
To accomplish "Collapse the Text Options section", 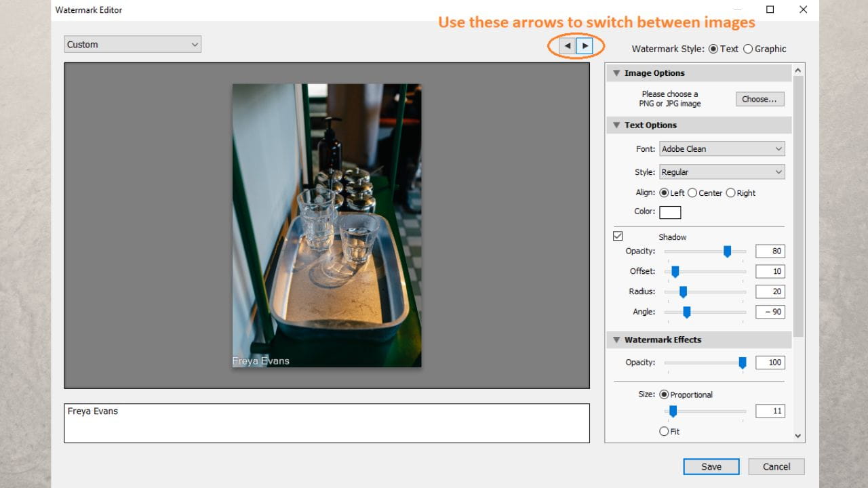I will 617,125.
